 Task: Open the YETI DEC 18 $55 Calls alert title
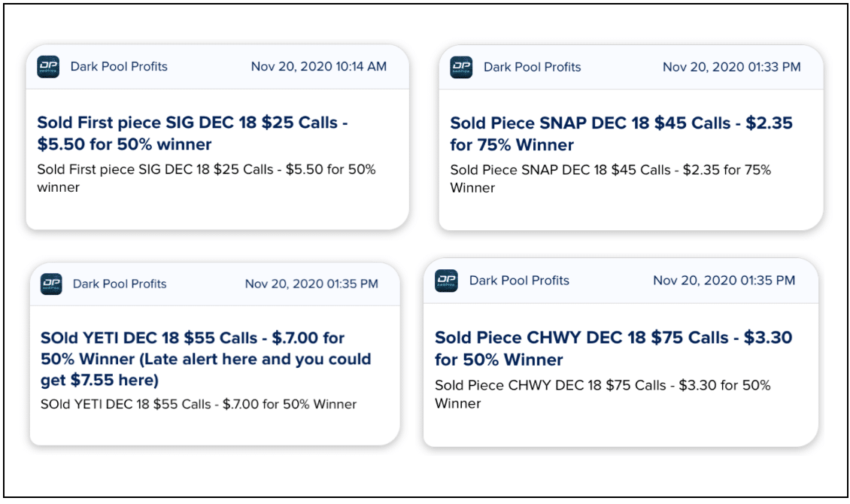205,359
